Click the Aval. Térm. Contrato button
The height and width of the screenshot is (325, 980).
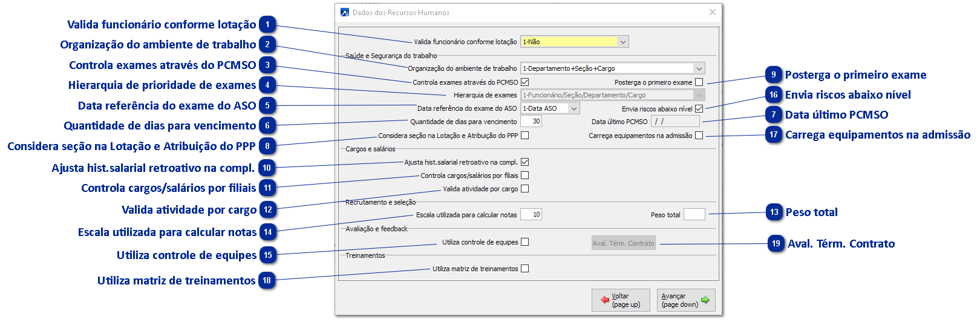point(623,243)
